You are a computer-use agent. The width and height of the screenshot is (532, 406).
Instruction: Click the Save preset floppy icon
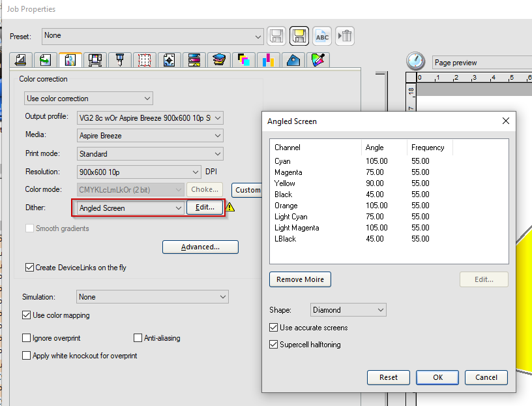pyautogui.click(x=276, y=36)
